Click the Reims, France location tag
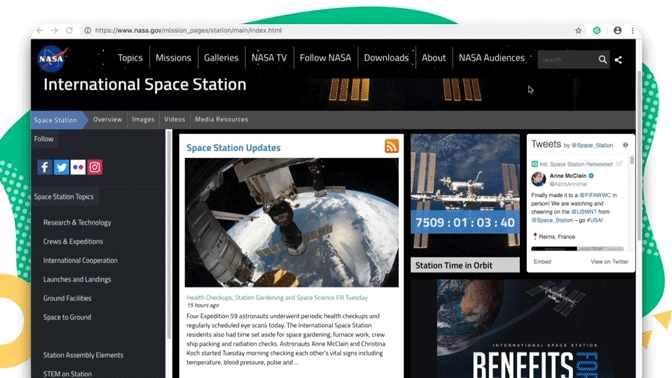Image resolution: width=672 pixels, height=378 pixels. tap(553, 237)
